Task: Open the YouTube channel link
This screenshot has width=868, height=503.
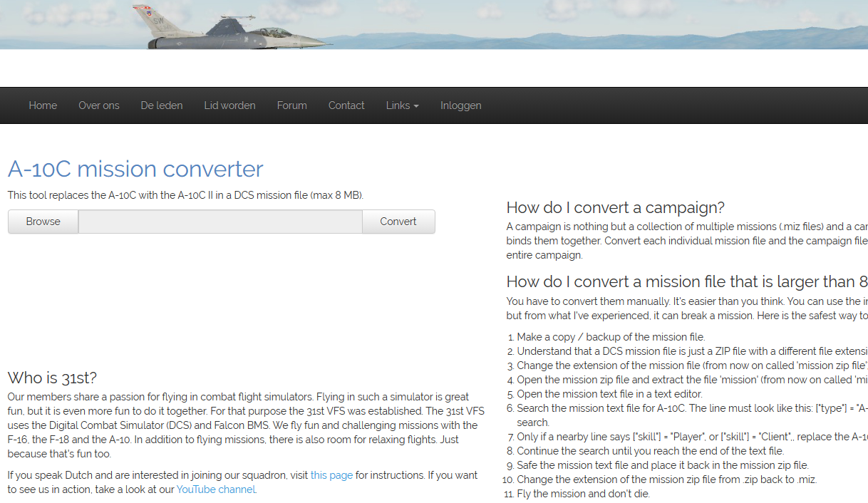Action: coord(216,489)
